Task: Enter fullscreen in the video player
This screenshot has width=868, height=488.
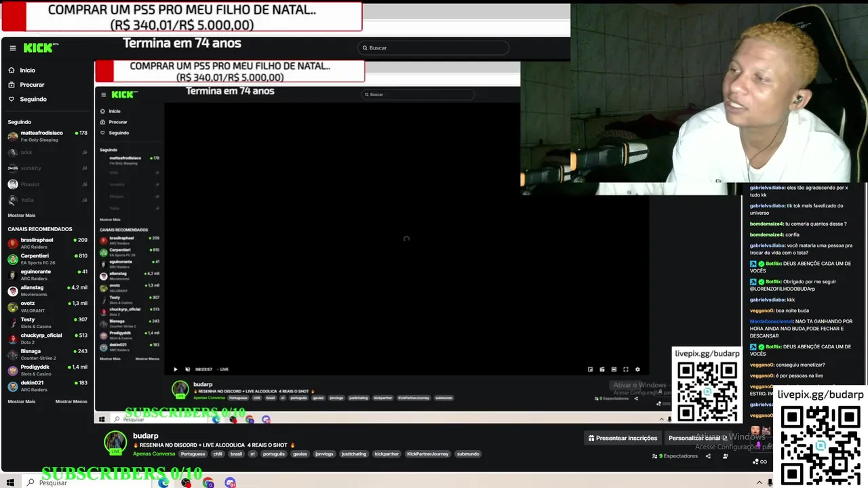Action: (625, 369)
